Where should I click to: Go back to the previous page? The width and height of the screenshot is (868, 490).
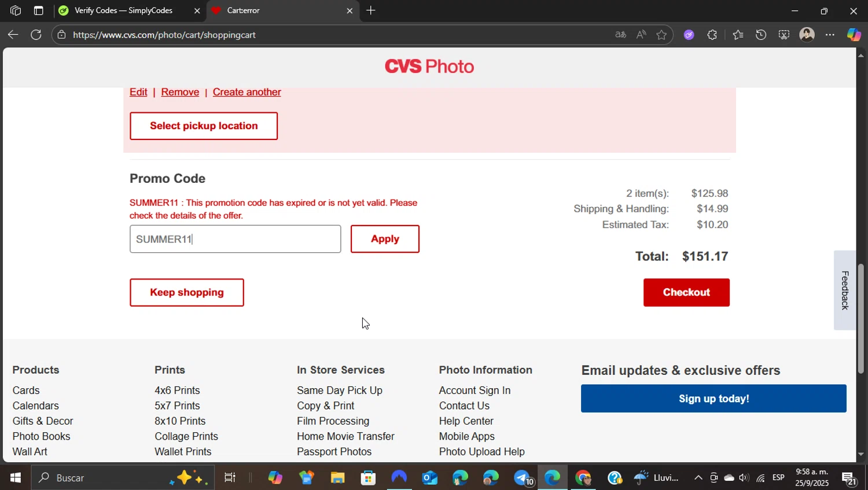coord(13,35)
